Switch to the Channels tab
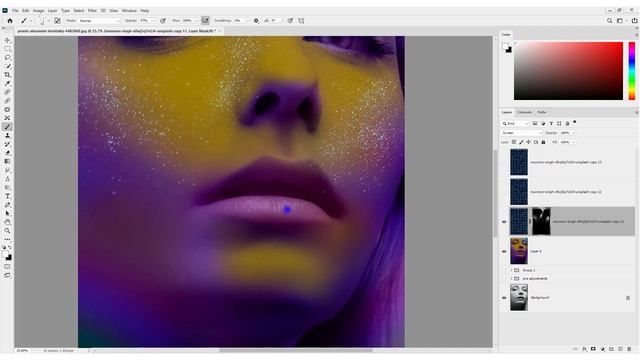The height and width of the screenshot is (360, 640). [x=524, y=112]
